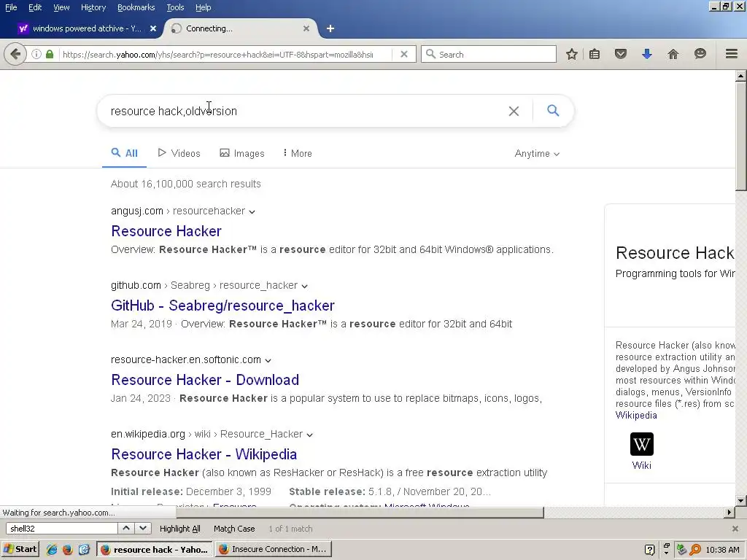Screen dimensions: 747x560
Task: Click the help question-mark tray icon
Action: click(649, 550)
